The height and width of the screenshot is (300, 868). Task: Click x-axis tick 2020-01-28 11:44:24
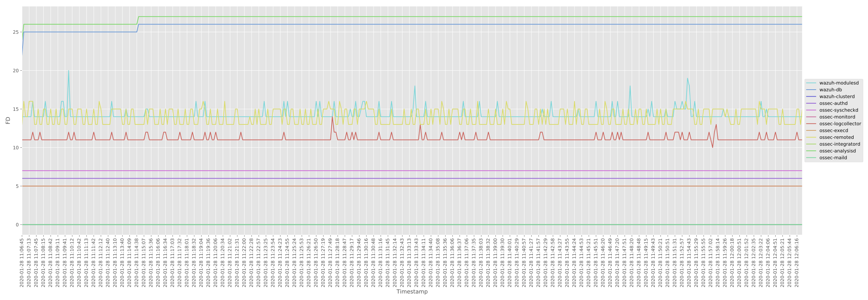[574, 262]
